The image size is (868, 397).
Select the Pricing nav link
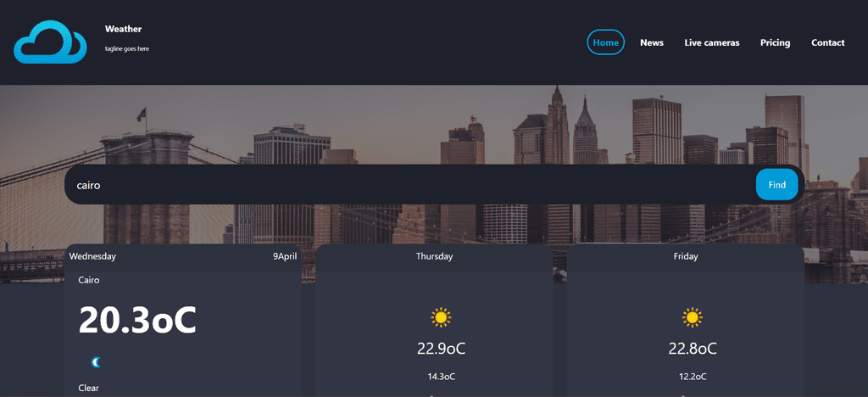775,42
